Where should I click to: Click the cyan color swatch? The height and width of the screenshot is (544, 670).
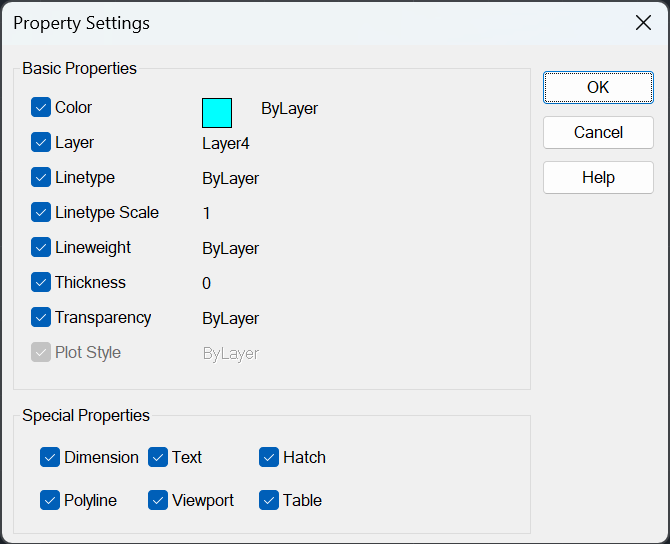click(x=217, y=113)
